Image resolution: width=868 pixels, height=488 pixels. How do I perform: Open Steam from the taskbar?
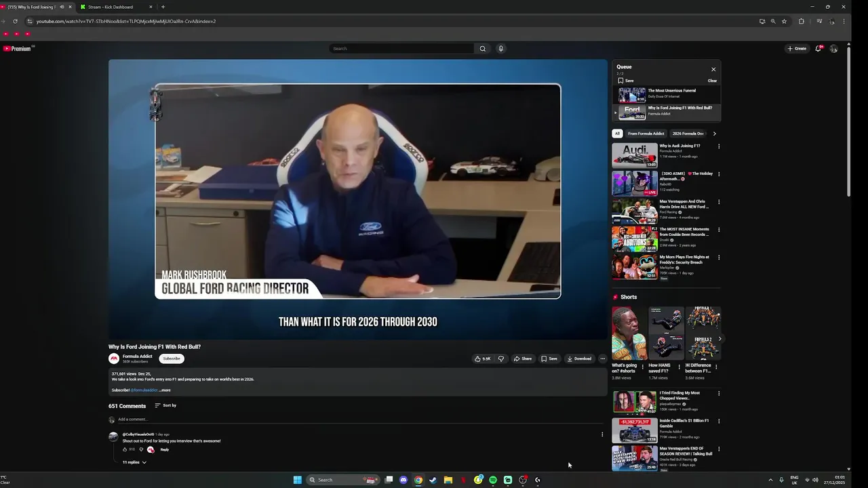pos(433,480)
